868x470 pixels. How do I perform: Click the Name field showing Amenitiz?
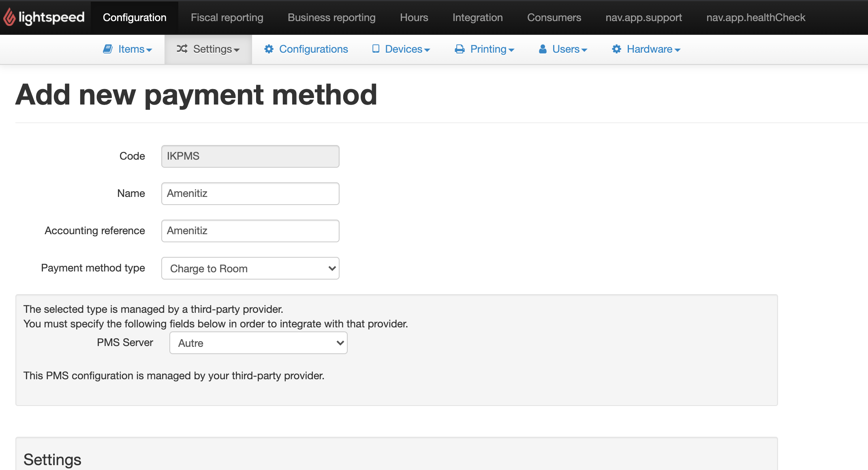pyautogui.click(x=249, y=193)
